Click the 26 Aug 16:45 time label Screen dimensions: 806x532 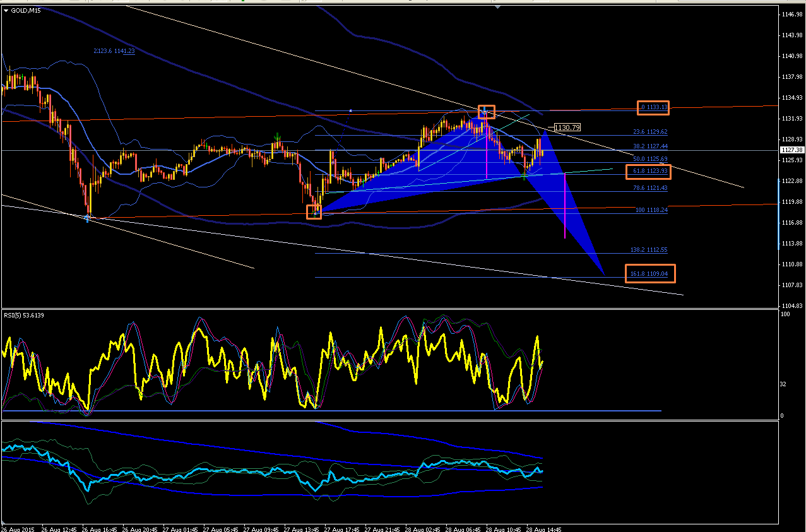click(100, 529)
